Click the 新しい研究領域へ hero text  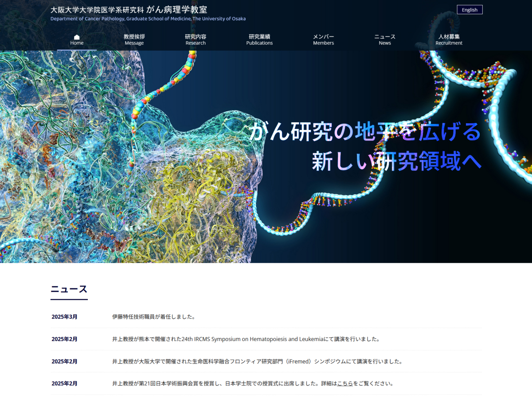point(396,161)
